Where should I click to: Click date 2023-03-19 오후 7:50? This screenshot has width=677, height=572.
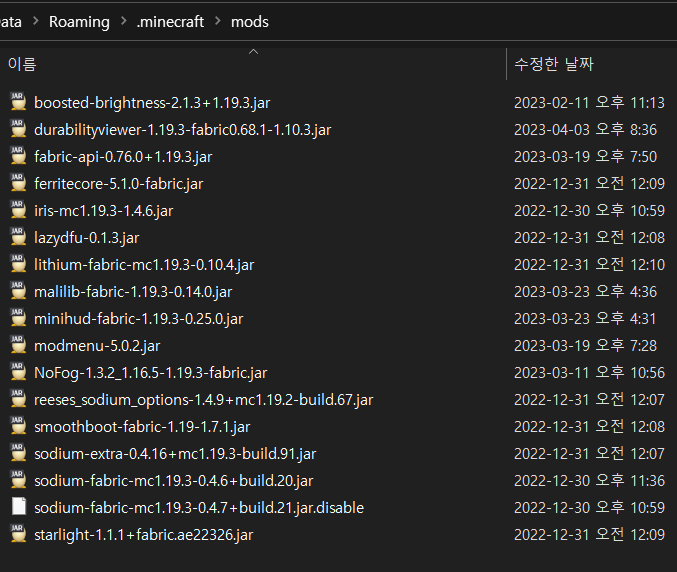coord(585,157)
